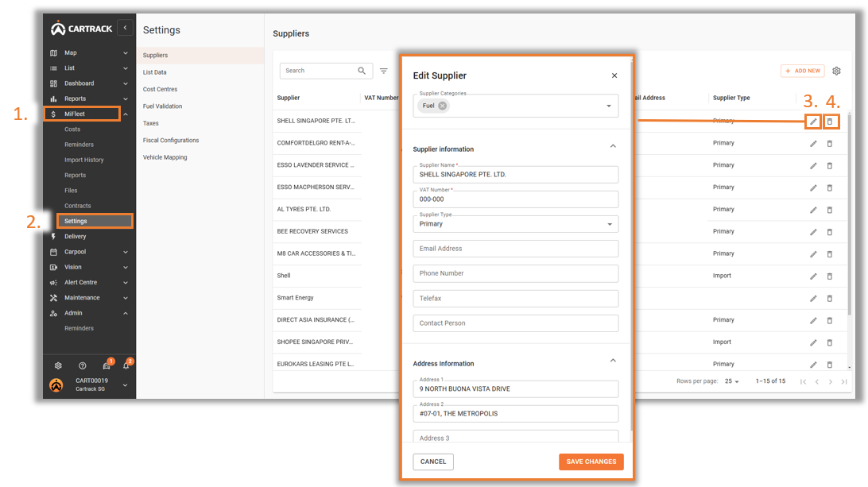Open messages icon with badge 1
This screenshot has height=487, width=868.
tap(107, 365)
